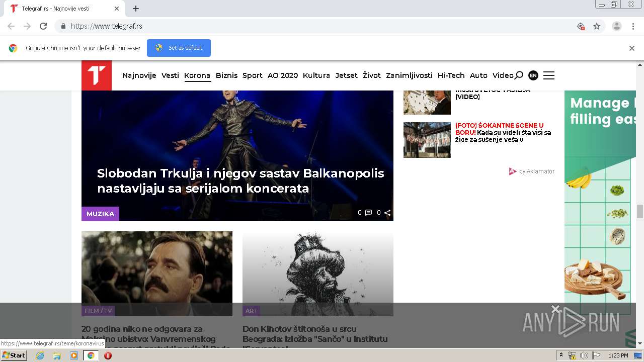Screen dimensions: 644x362
Task: Click the by Aklamator link
Action: point(532,171)
